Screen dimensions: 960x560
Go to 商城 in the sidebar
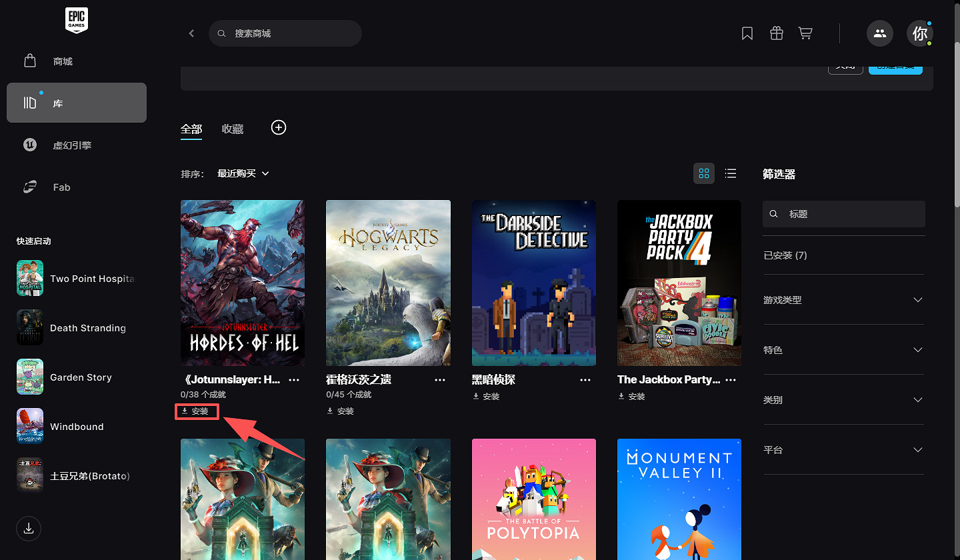(63, 61)
